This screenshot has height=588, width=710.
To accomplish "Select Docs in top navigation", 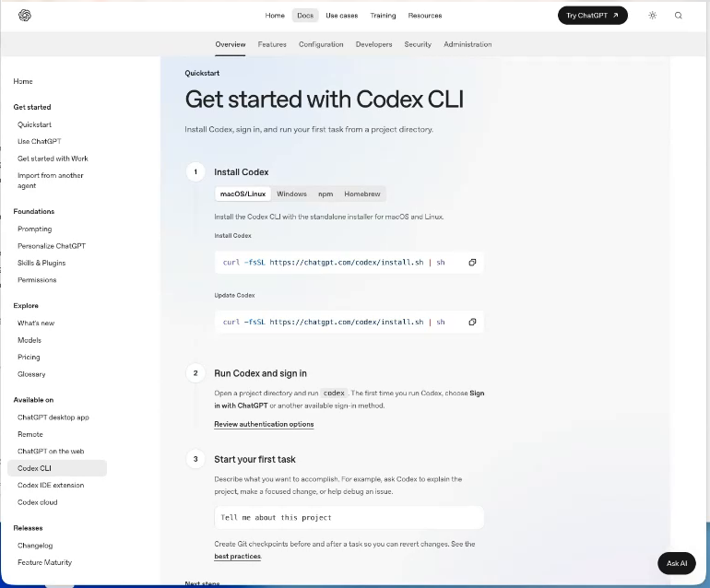I will click(305, 16).
